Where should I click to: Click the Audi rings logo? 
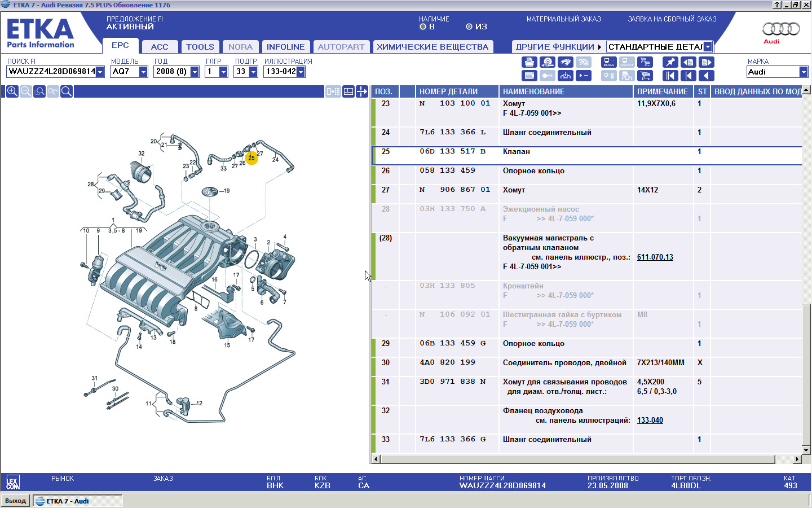(781, 29)
